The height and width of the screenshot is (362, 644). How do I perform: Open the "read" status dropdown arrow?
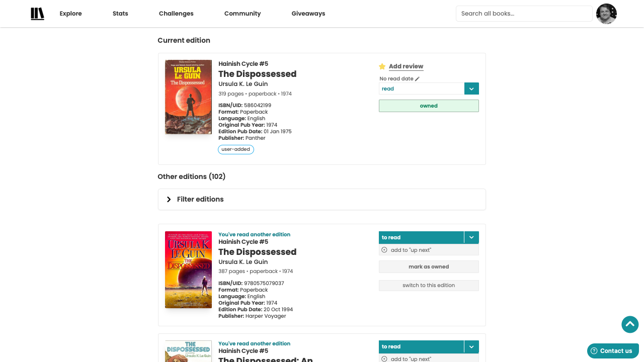(x=471, y=88)
